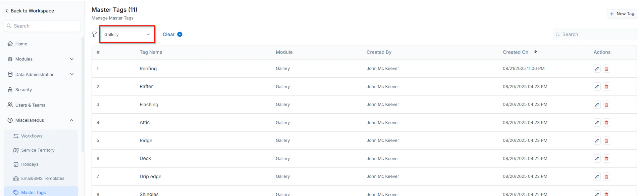The width and height of the screenshot is (644, 196).
Task: Click the filter funnel icon
Action: [94, 34]
